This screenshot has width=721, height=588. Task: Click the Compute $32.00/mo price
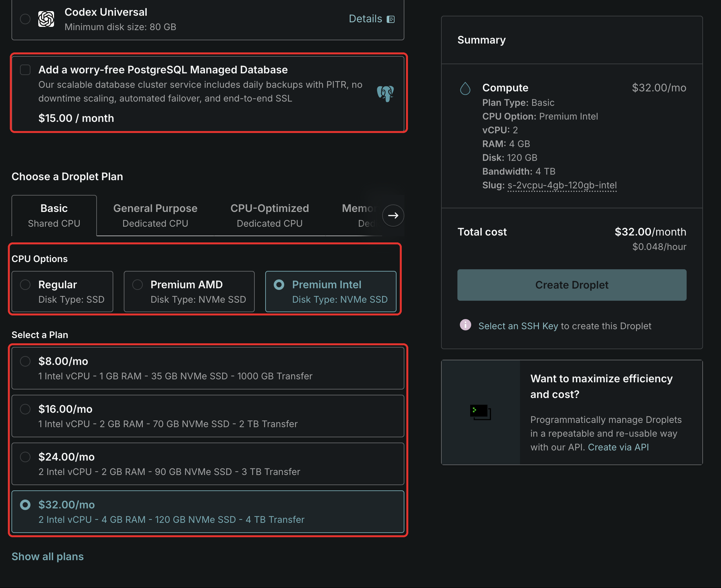659,88
